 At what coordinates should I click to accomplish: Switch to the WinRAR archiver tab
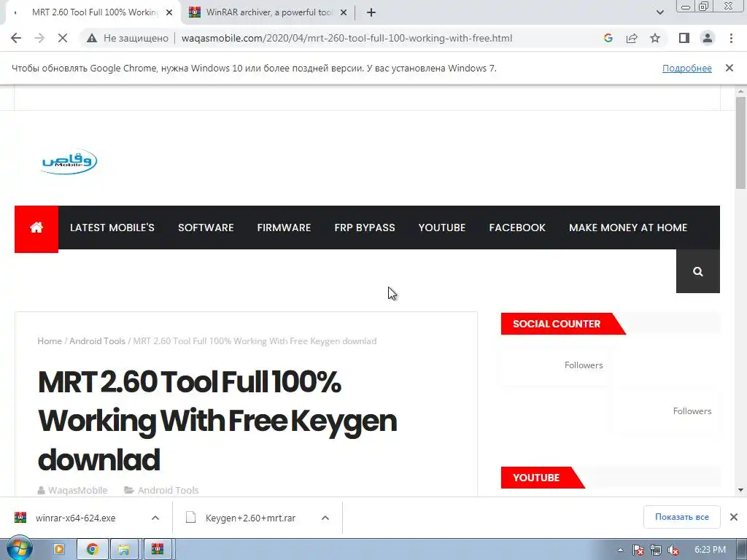tap(268, 12)
